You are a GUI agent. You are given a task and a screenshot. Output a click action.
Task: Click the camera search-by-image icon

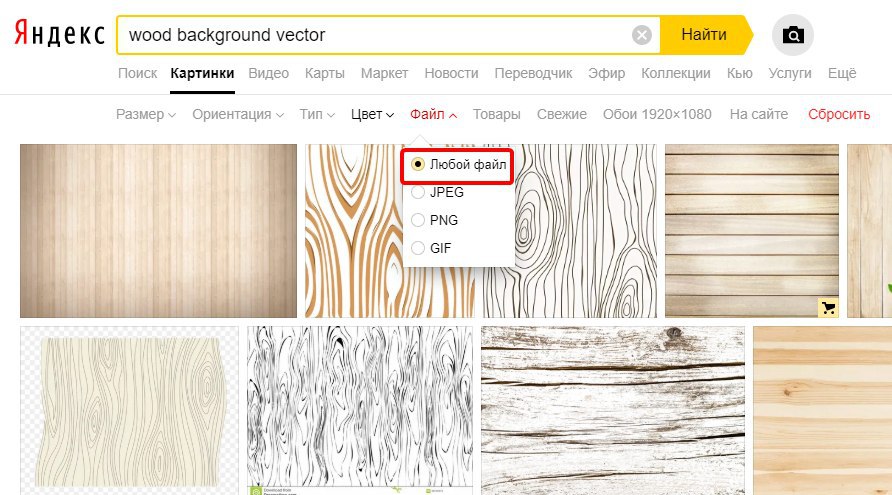[x=792, y=35]
